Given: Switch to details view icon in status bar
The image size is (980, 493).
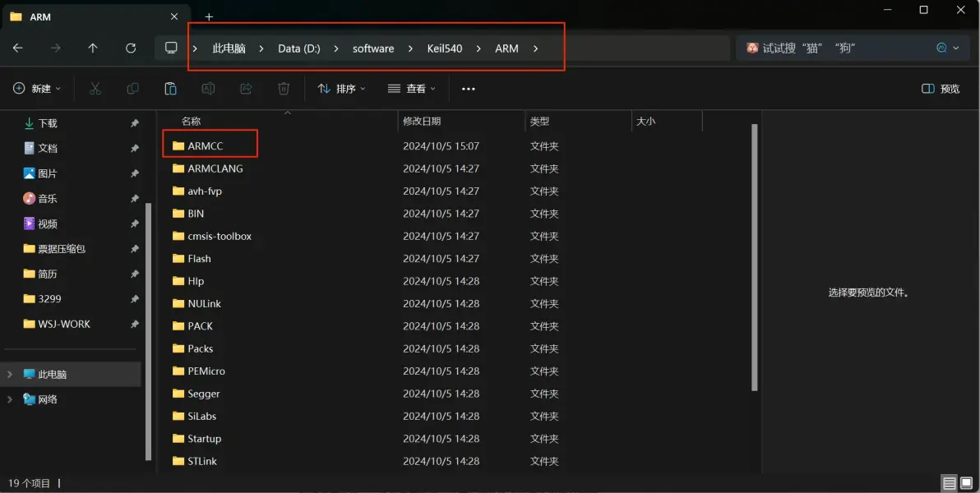Looking at the screenshot, I should pyautogui.click(x=949, y=483).
